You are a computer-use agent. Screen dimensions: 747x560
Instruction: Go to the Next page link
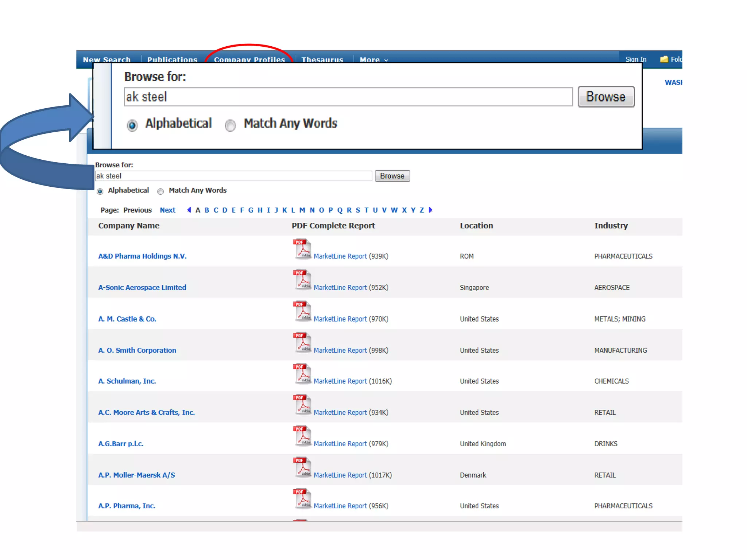167,210
